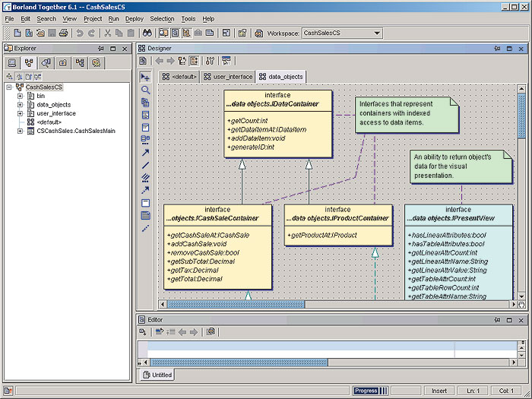Click the Editor horizontal scrollbar thumb

tap(239, 363)
